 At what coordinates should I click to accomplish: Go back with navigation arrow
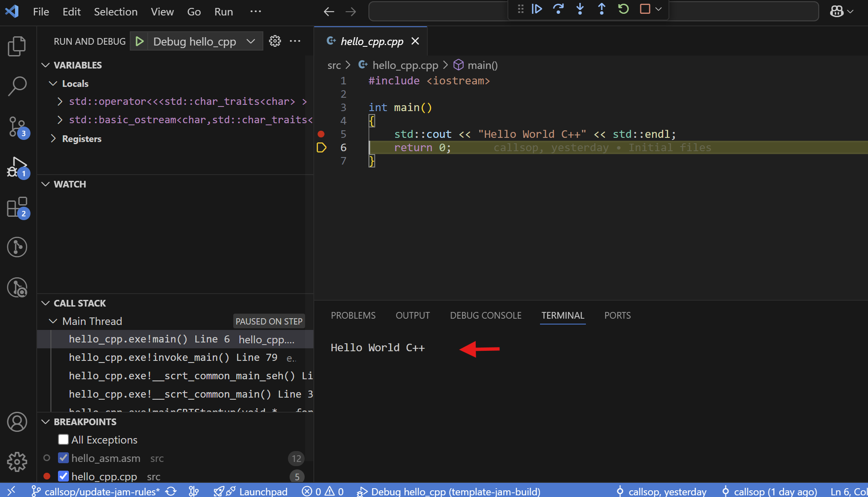coord(329,12)
